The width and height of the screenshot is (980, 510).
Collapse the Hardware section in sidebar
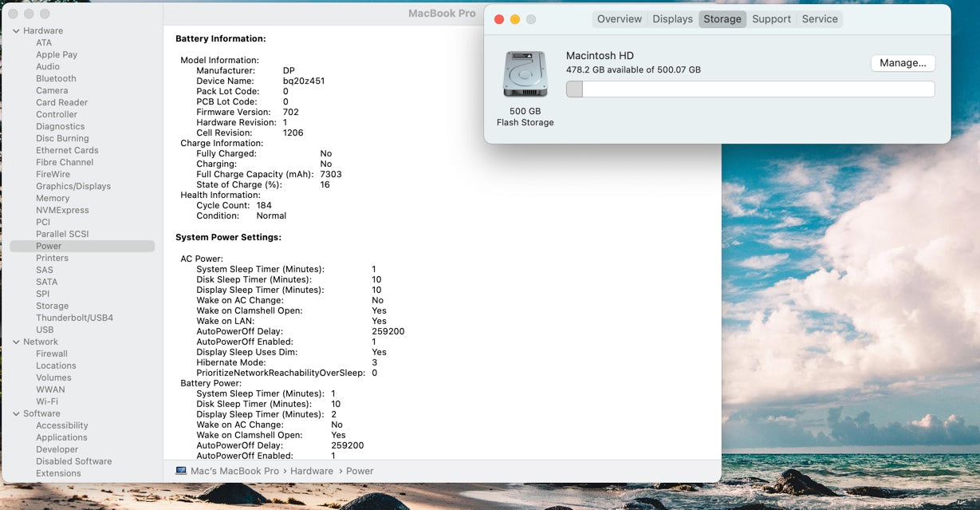coord(16,31)
